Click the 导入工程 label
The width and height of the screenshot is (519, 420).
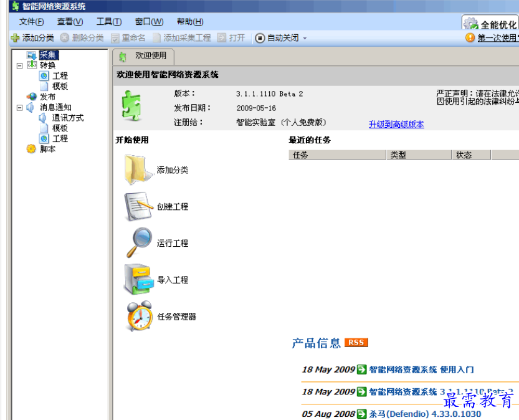173,280
